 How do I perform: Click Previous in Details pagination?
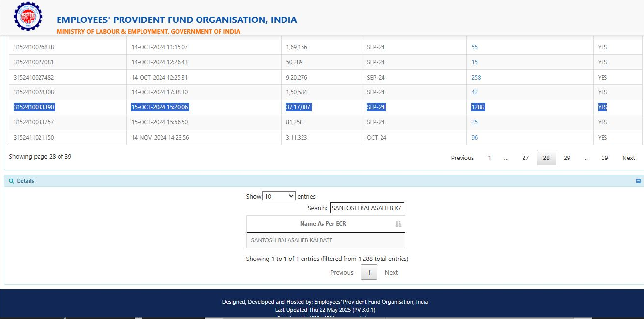click(342, 273)
